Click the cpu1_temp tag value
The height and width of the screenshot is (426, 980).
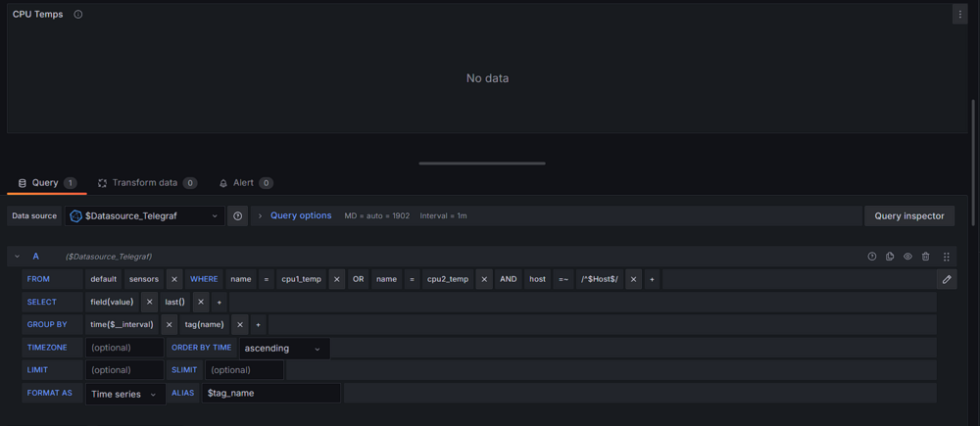point(301,279)
